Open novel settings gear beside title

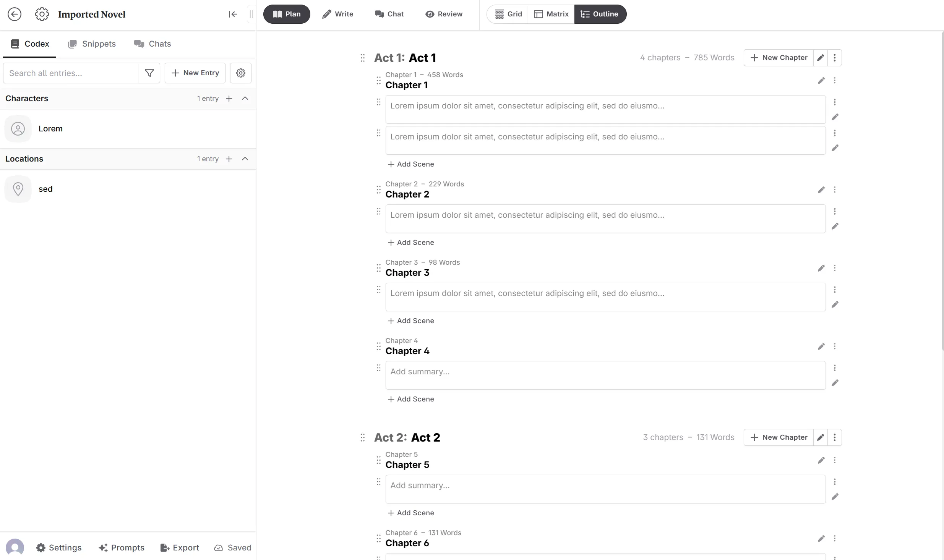pyautogui.click(x=42, y=14)
